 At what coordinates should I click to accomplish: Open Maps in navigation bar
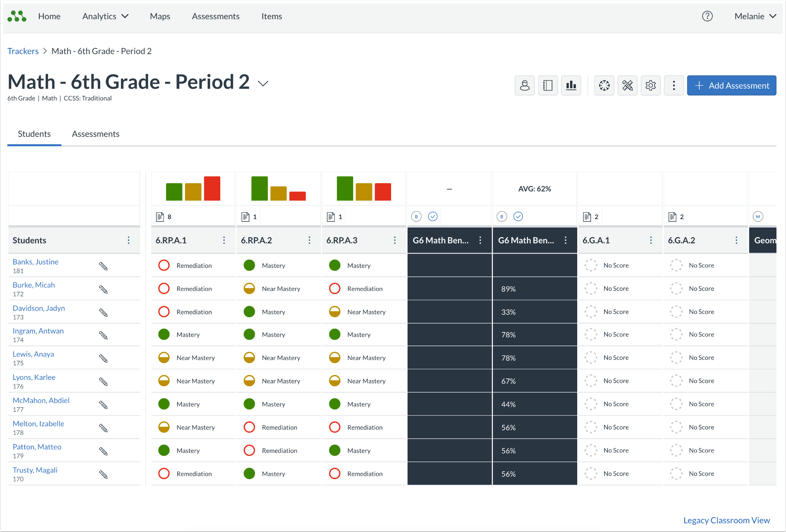click(160, 16)
